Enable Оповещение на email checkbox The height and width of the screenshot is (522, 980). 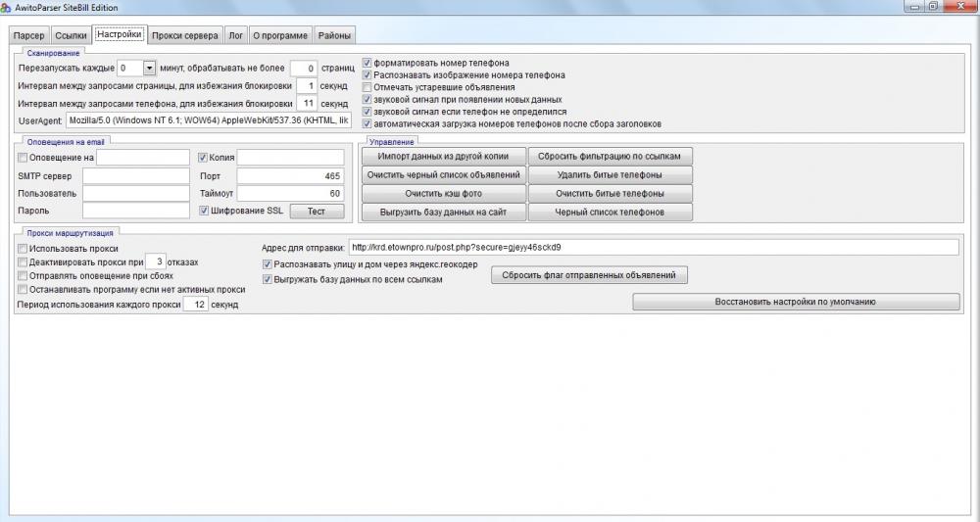pos(24,158)
